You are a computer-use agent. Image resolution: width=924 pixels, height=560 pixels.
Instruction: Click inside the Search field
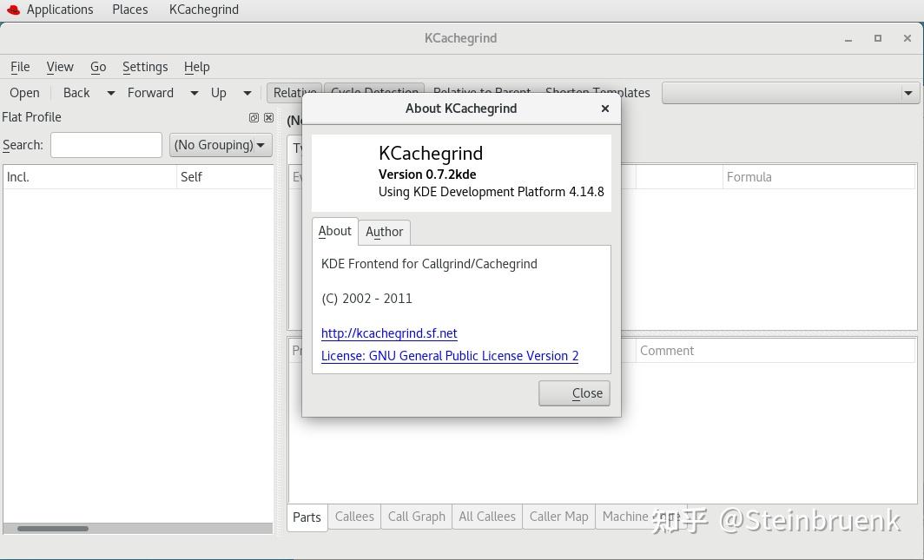106,144
